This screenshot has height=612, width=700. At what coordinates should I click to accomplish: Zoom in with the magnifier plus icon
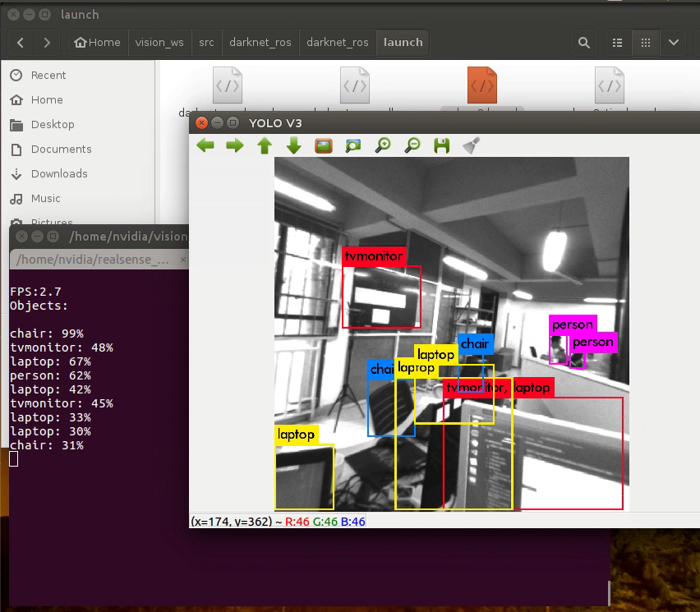[x=383, y=145]
